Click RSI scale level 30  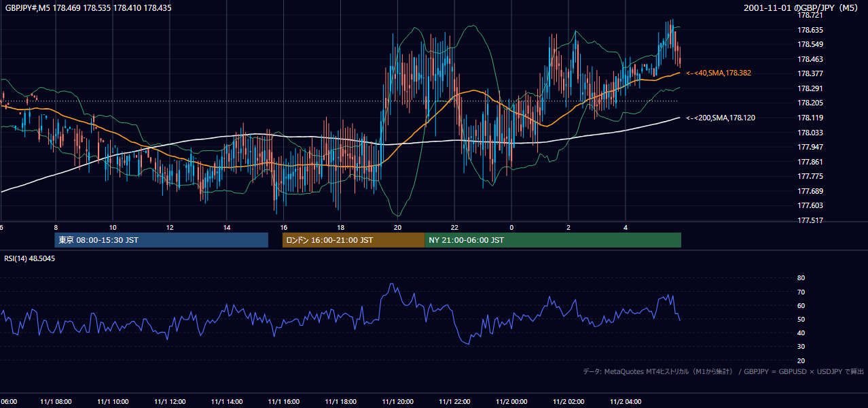point(801,347)
